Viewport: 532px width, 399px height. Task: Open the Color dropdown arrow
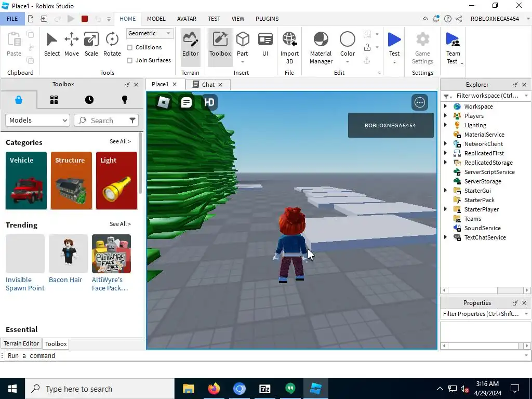tap(348, 62)
